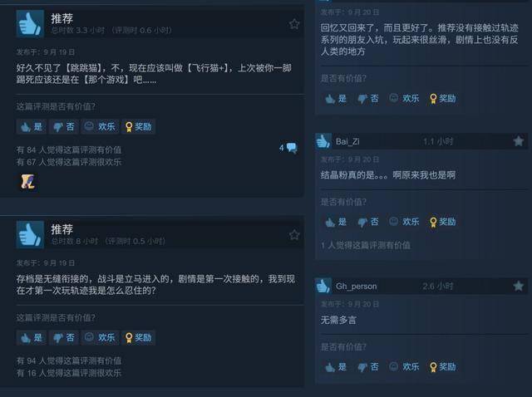The height and width of the screenshot is (397, 532).
Task: Vote 是 on Bai_Zi's review
Action: (x=336, y=222)
